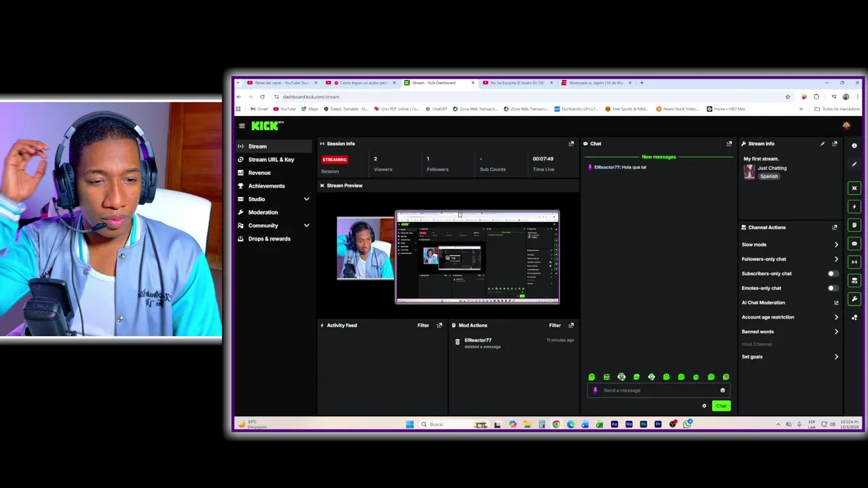Screen dimensions: 868x488
Task: Toggle Subscribers-only chat switch
Action: point(833,274)
